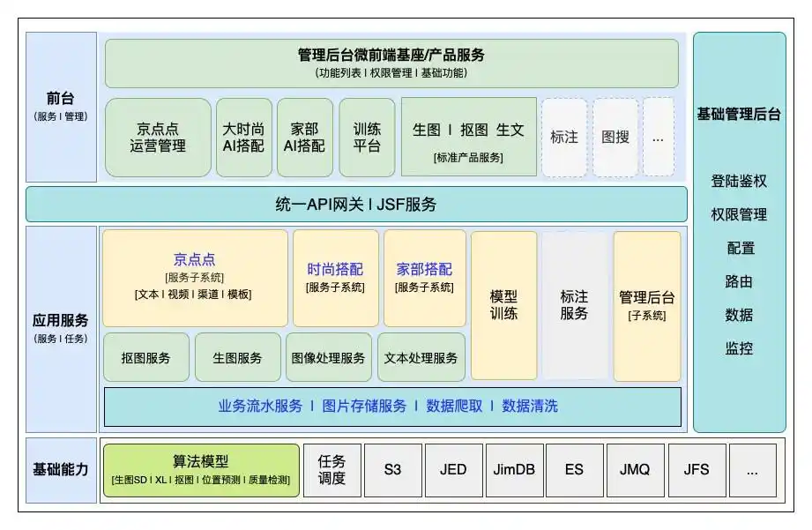Viewport: 812px width, 530px height.
Task: Select the JimDB component box
Action: tap(514, 471)
